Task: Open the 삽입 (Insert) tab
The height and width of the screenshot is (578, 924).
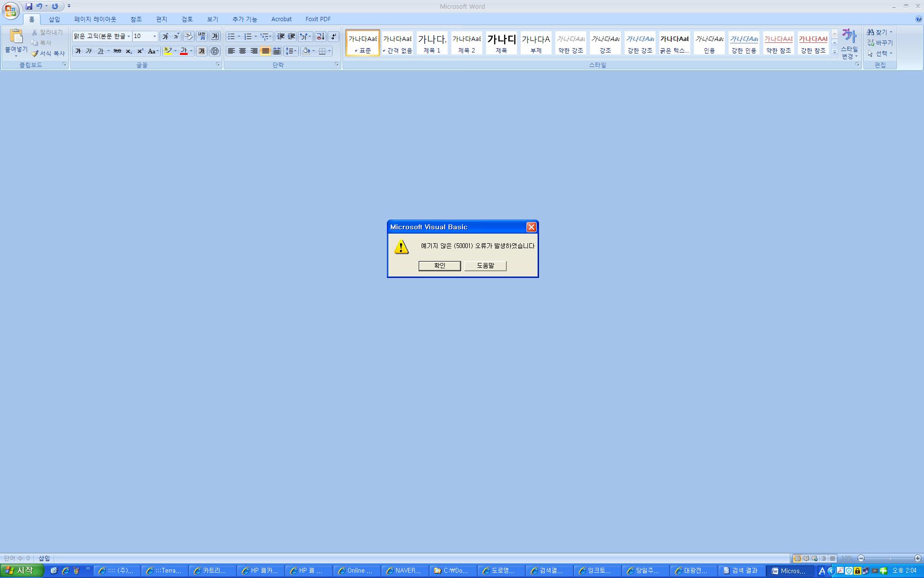Action: click(54, 19)
